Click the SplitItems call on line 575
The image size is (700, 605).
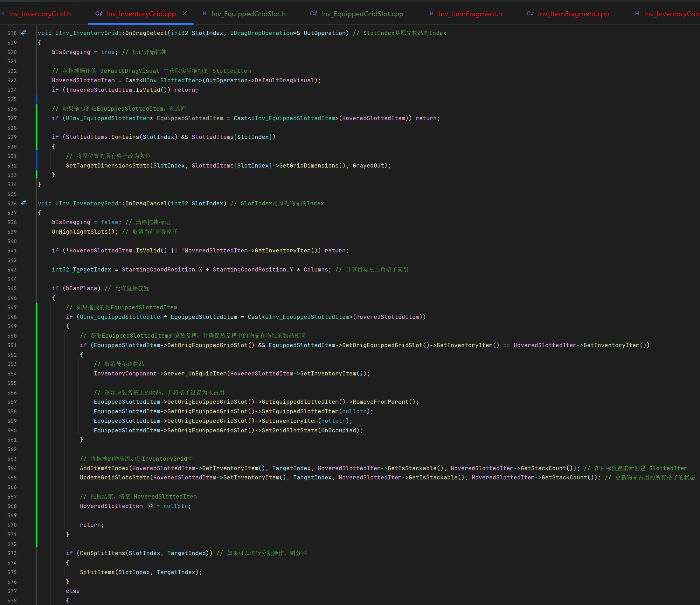click(97, 572)
